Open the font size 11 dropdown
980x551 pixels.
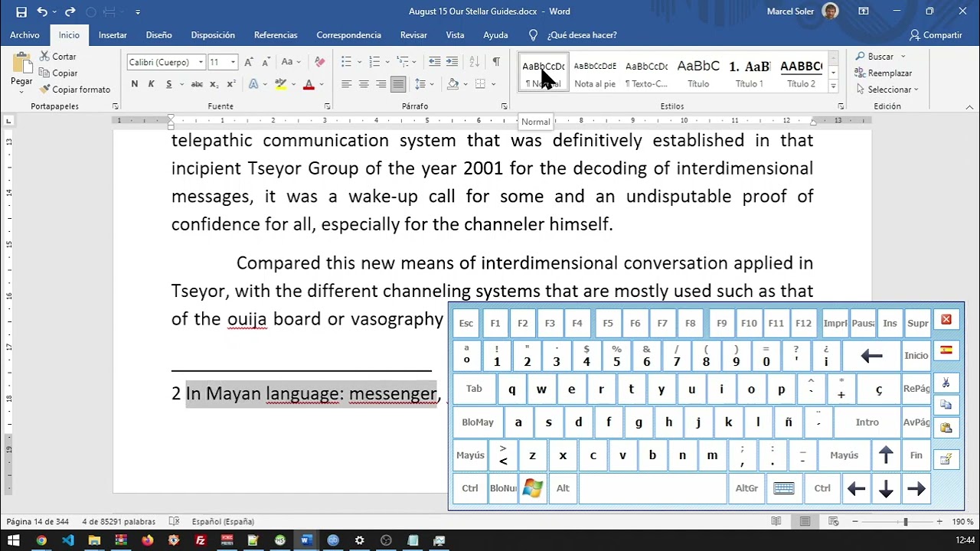click(x=233, y=62)
